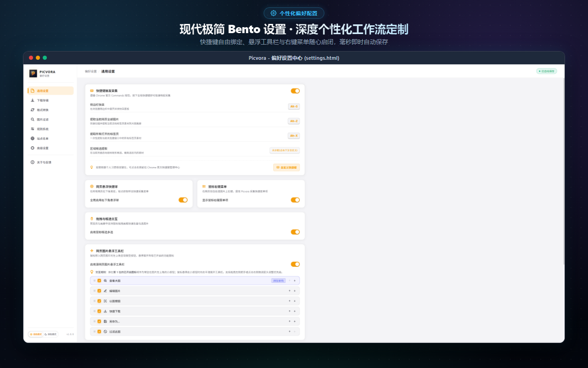Click the 格式转换 refresh icon in the sidebar
This screenshot has width=588, height=368.
click(33, 110)
